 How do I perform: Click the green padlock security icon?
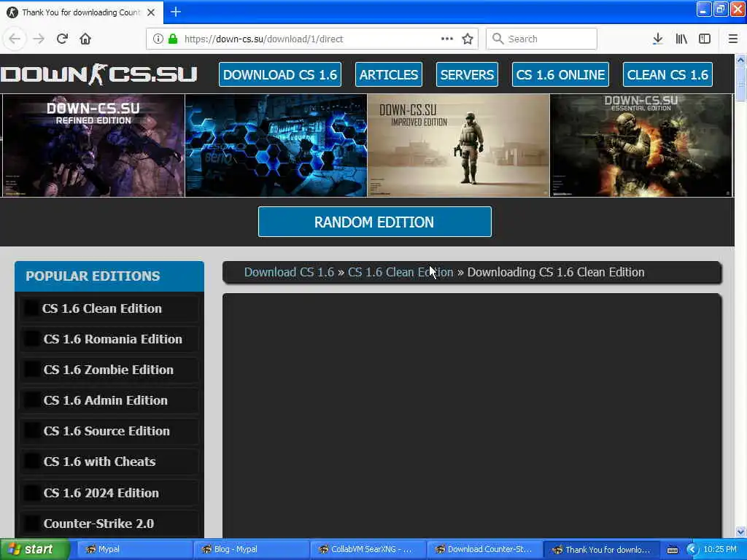pyautogui.click(x=173, y=39)
